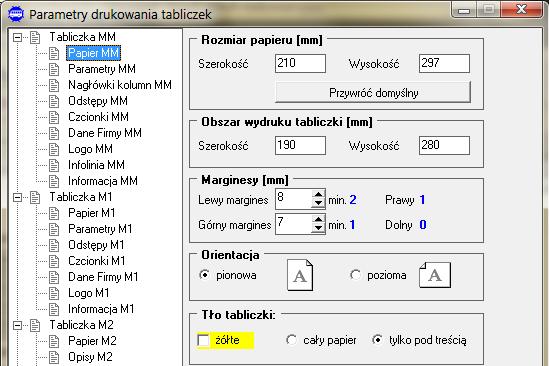This screenshot has width=549, height=366.
Task: Decrease Górny margines with down arrow
Action: pyautogui.click(x=318, y=228)
